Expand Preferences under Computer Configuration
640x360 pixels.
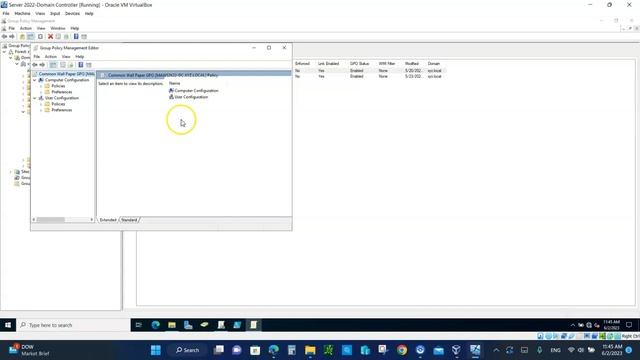[x=41, y=92]
